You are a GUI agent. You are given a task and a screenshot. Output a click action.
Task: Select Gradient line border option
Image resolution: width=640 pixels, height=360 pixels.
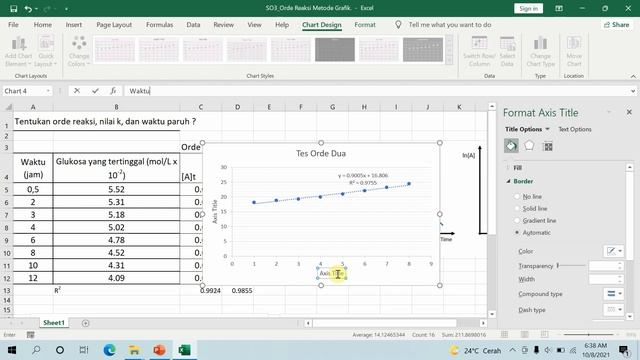(517, 220)
